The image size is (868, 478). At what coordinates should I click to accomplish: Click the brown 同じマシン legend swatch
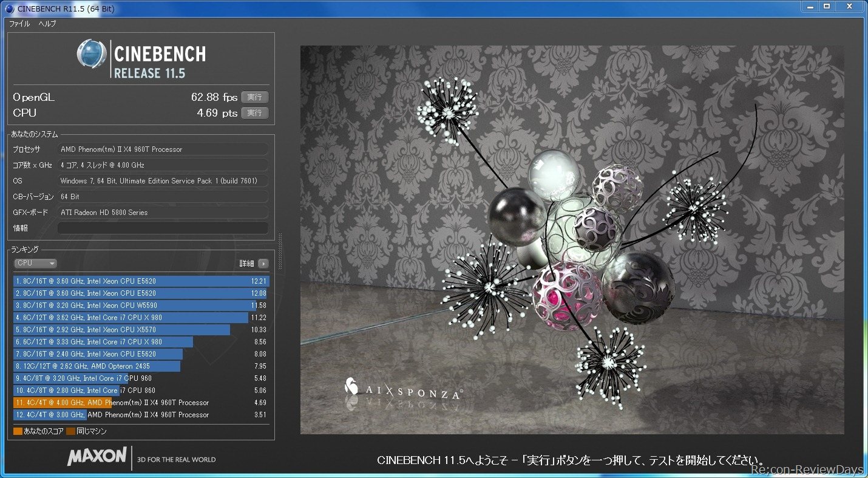point(70,431)
